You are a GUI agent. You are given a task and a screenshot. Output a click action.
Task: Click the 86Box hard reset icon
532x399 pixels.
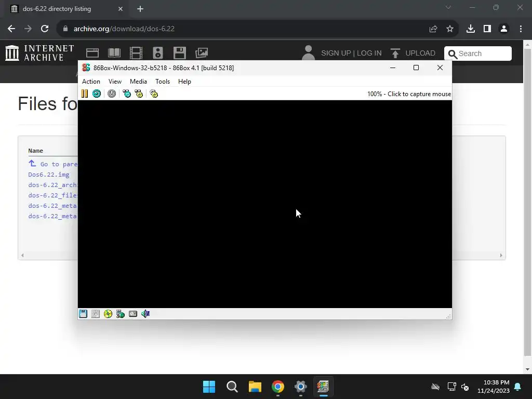click(97, 94)
